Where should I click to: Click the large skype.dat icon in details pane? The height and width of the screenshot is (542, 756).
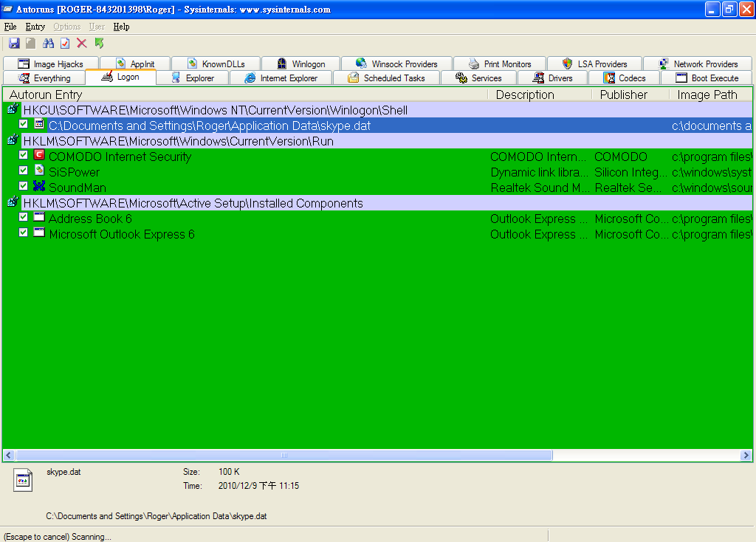point(23,480)
